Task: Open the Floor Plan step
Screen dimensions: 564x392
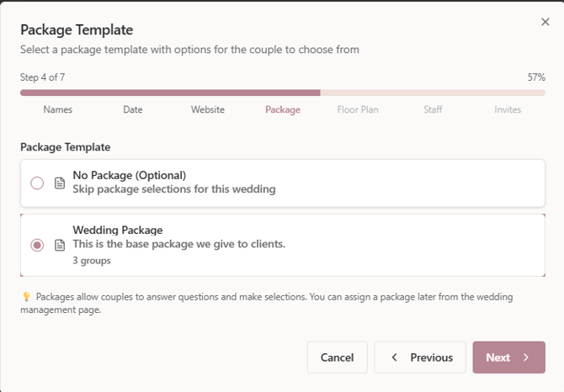Action: (x=358, y=109)
